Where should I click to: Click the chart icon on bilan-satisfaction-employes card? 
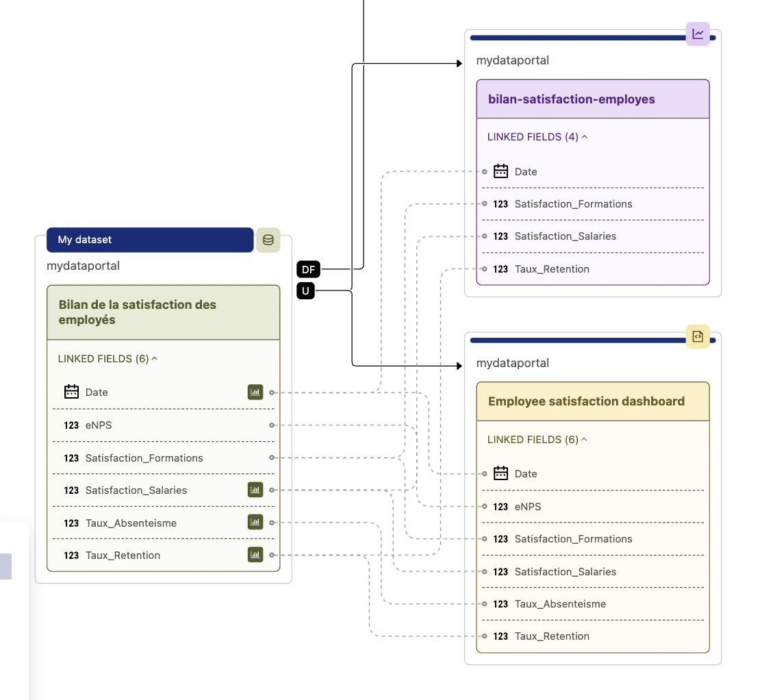point(698,34)
